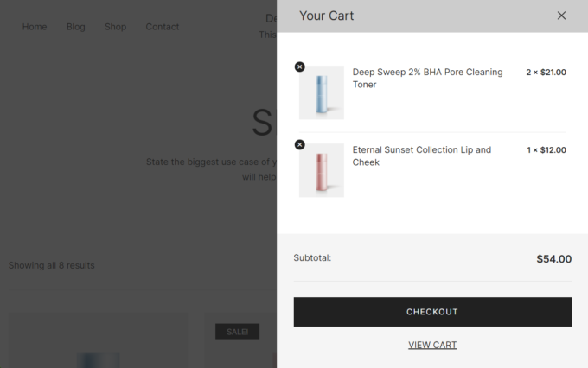588x368 pixels.
Task: Click the SALE! badge on product
Action: [237, 332]
